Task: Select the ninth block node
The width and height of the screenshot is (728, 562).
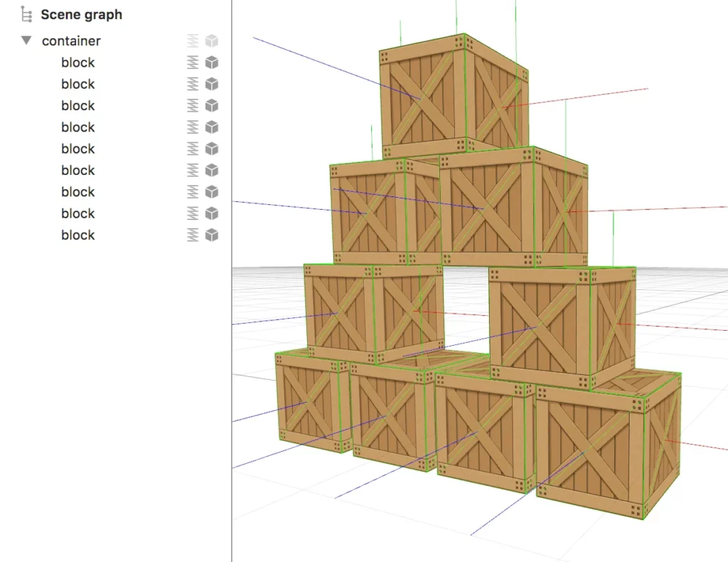Action: pyautogui.click(x=78, y=235)
